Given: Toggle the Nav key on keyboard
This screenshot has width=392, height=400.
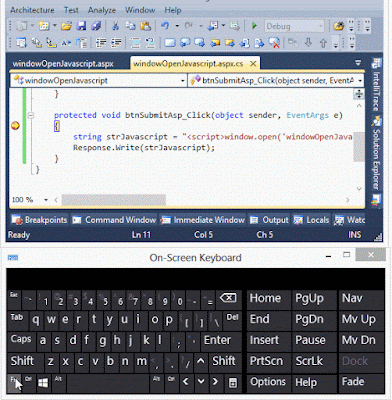Looking at the screenshot, I should click(360, 299).
